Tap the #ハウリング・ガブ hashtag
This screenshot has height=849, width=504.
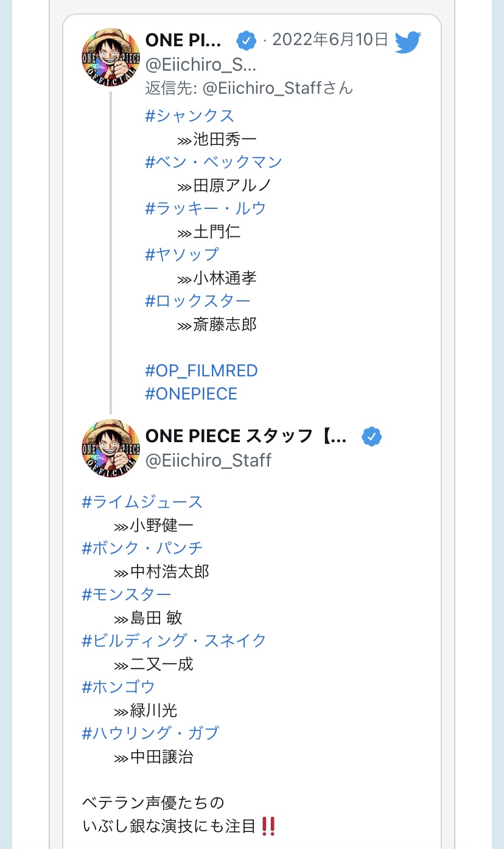(150, 733)
